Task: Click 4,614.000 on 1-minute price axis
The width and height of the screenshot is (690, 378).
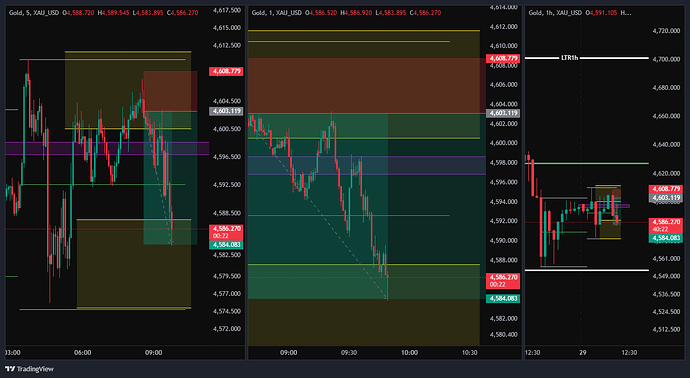Action: pyautogui.click(x=503, y=7)
